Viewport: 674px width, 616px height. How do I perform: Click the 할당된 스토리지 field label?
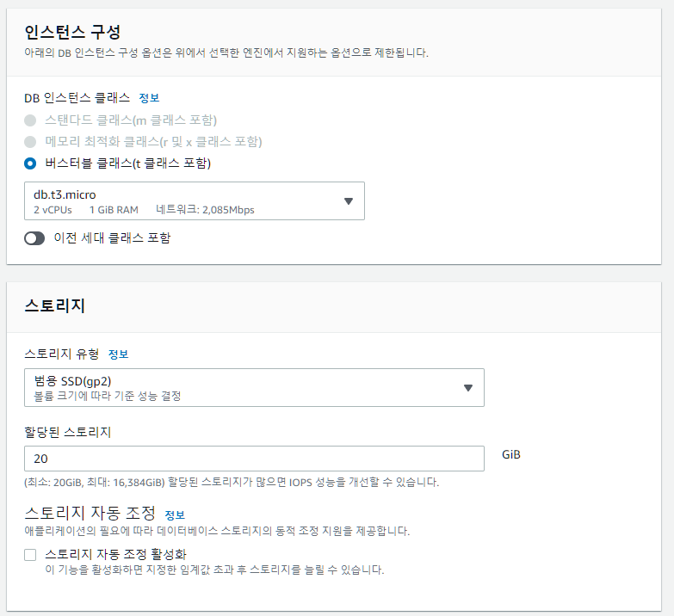[67, 432]
